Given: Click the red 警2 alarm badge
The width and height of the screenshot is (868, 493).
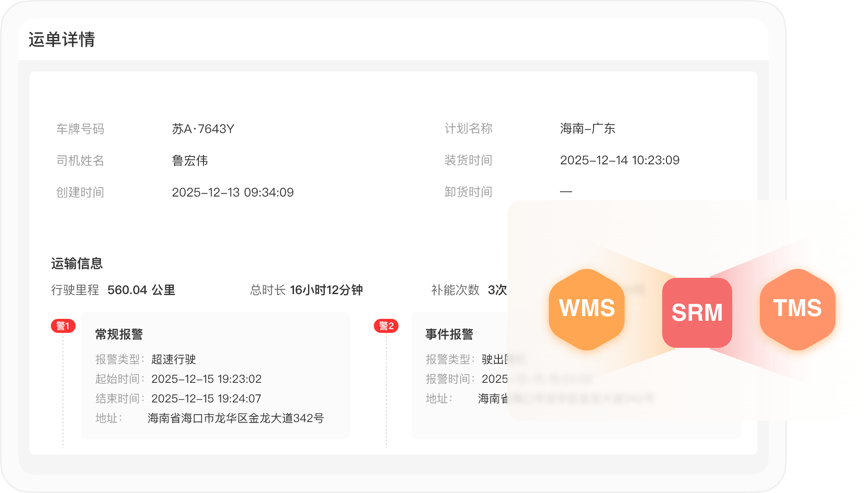Looking at the screenshot, I should tap(386, 326).
